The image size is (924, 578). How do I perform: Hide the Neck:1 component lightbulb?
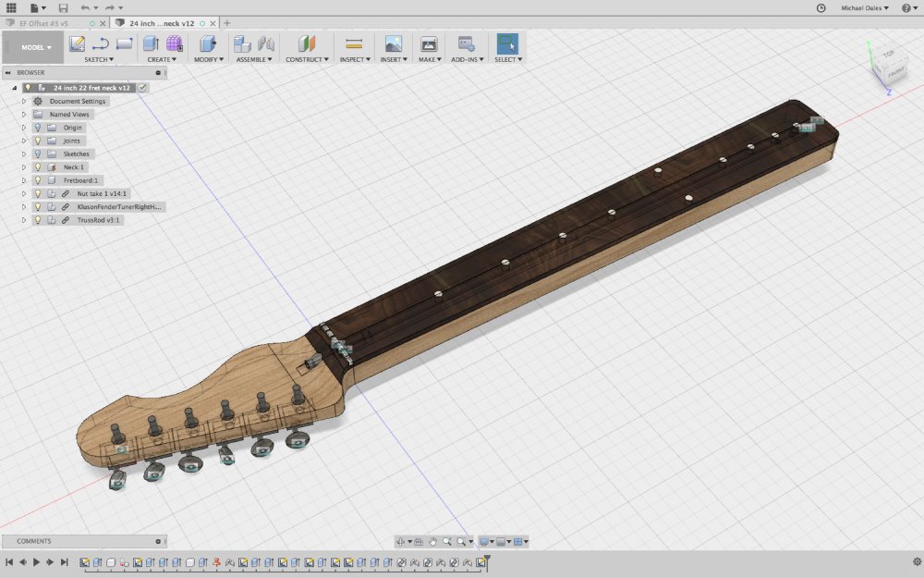point(38,166)
